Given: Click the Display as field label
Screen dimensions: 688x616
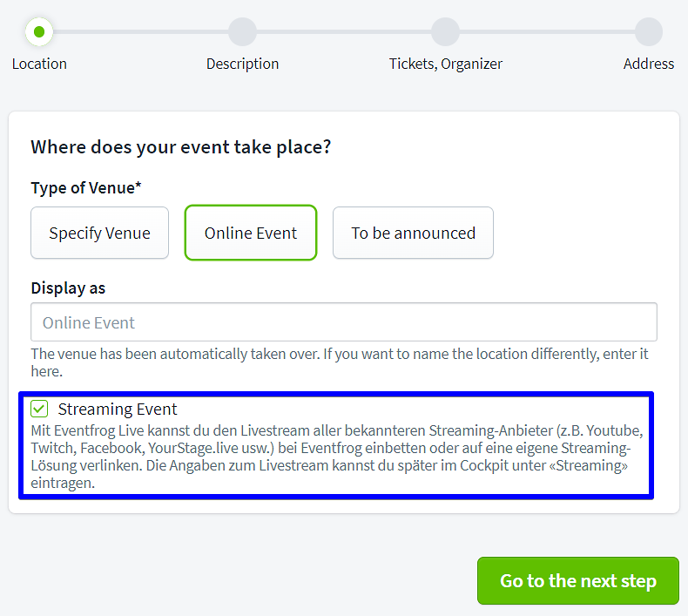Looking at the screenshot, I should pyautogui.click(x=68, y=288).
